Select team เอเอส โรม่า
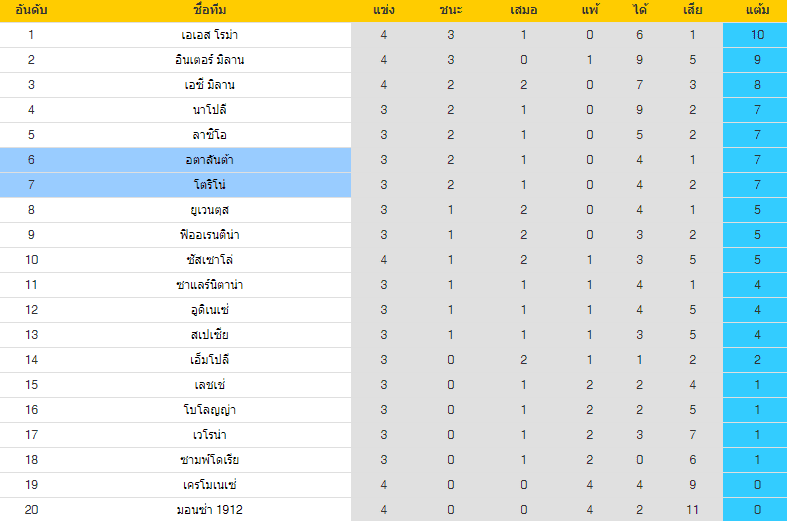 [210, 35]
